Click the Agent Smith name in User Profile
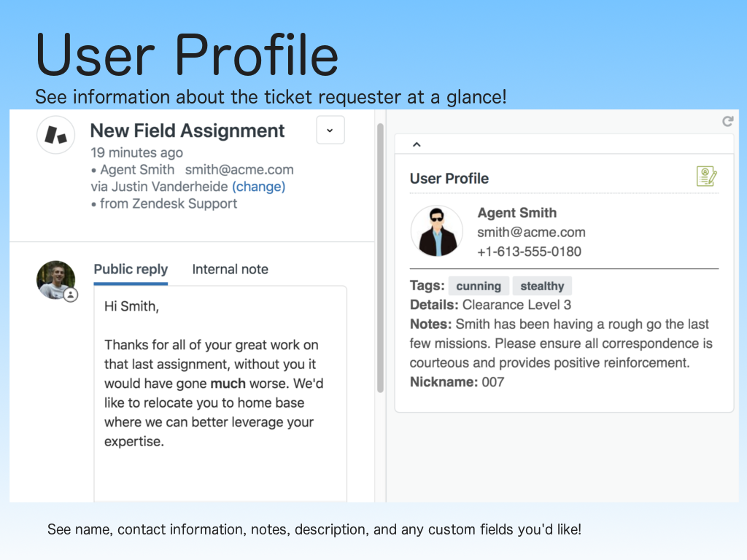 point(516,213)
